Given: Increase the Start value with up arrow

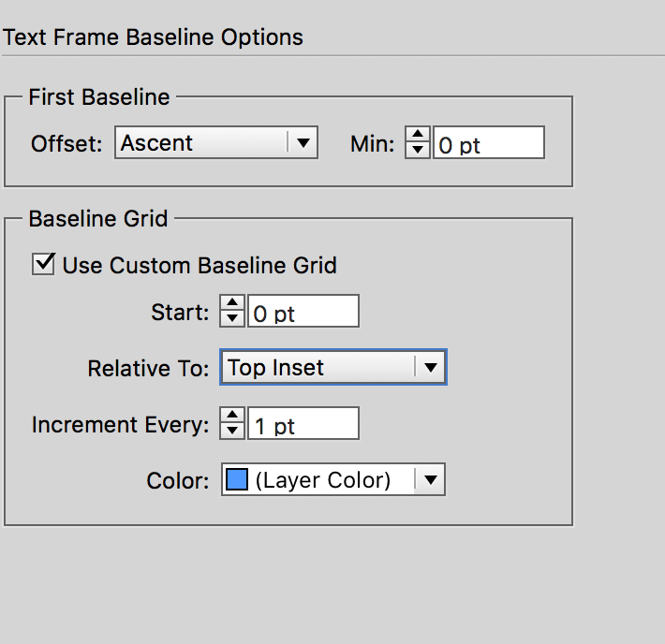Looking at the screenshot, I should (x=231, y=304).
